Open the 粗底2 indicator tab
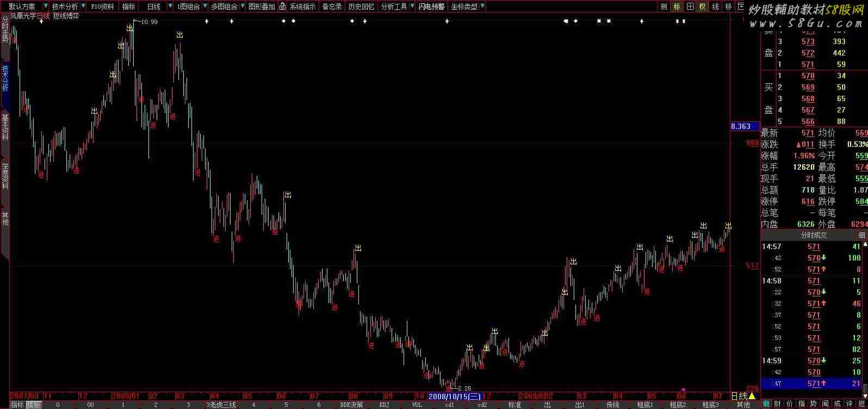The height and width of the screenshot is (409, 868). click(x=678, y=405)
